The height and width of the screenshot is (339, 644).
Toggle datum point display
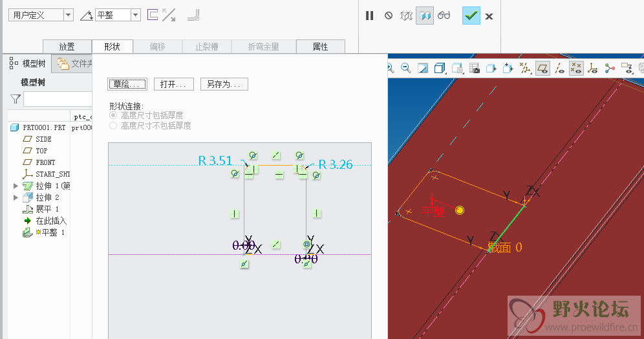tap(576, 68)
